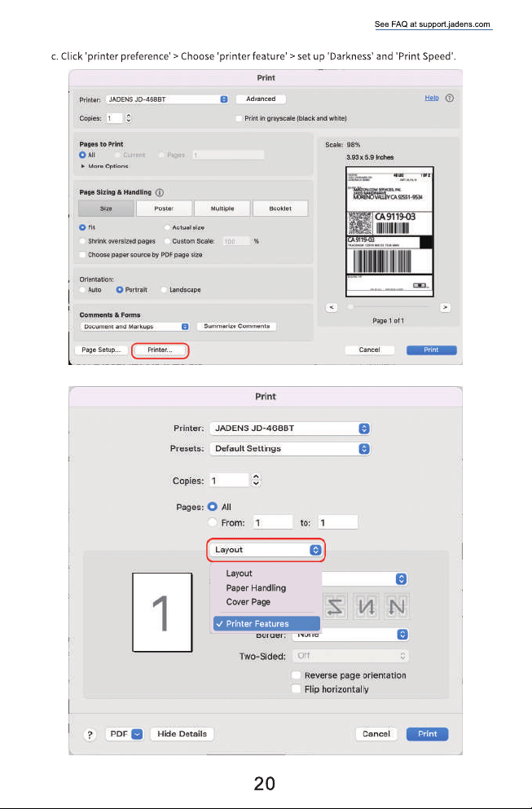
Task: Click the Printer... button
Action: [160, 350]
